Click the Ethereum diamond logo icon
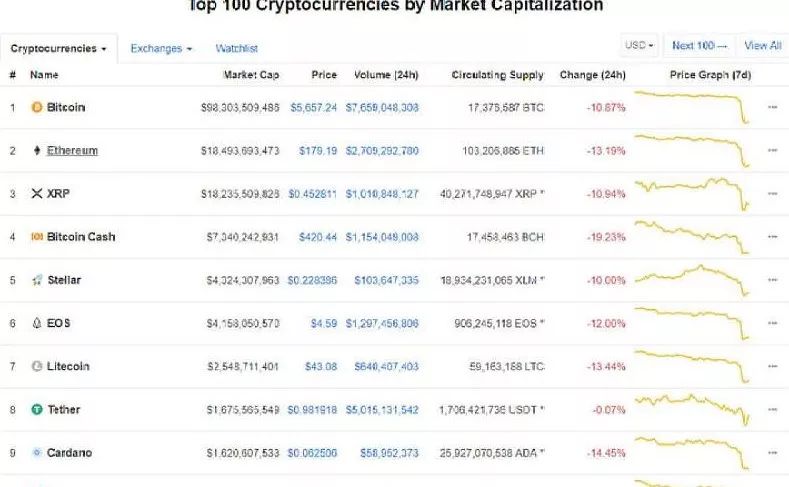 coord(37,150)
